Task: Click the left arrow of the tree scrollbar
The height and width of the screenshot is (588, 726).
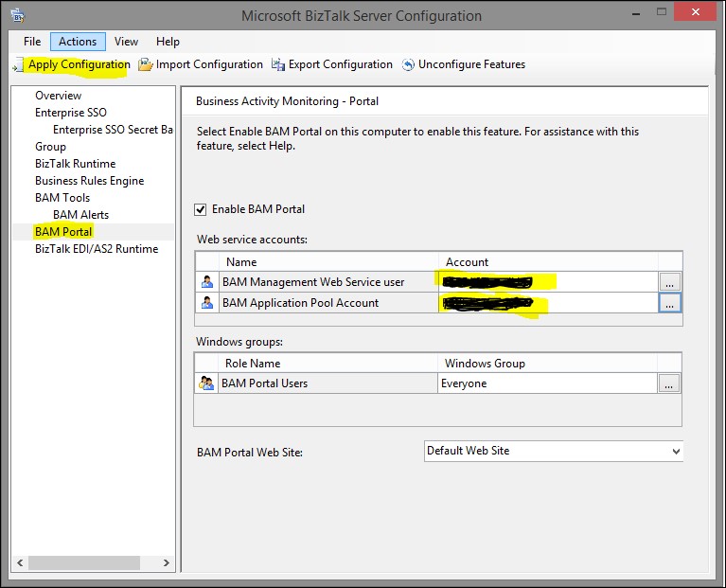Action: tap(20, 562)
